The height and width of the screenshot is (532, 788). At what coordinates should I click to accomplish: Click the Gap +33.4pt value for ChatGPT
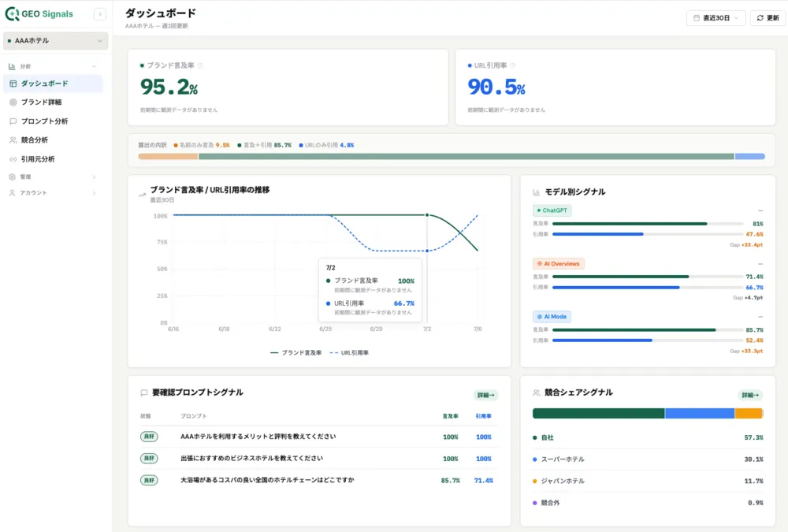pyautogui.click(x=746, y=245)
